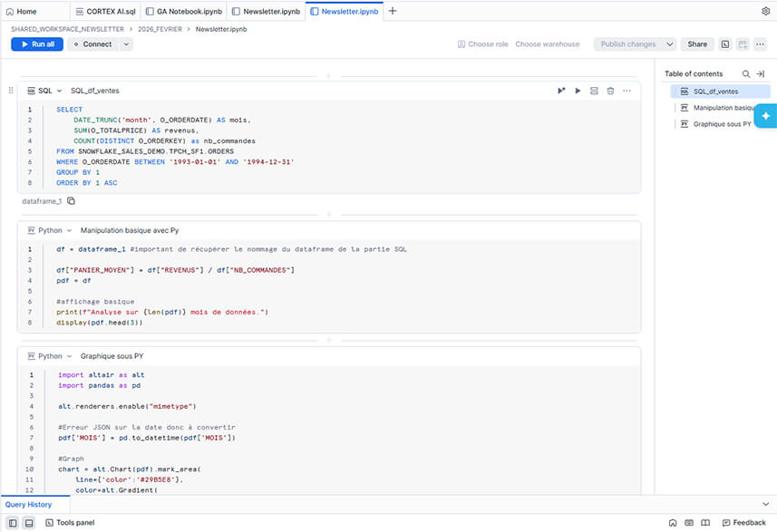777x532 pixels.
Task: Expand the Connect options dropdown arrow
Action: [x=125, y=44]
